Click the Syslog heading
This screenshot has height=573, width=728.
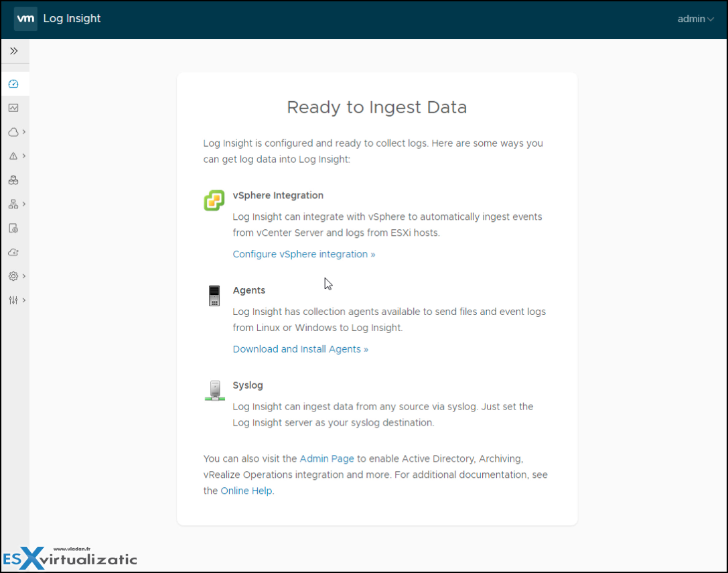[248, 385]
